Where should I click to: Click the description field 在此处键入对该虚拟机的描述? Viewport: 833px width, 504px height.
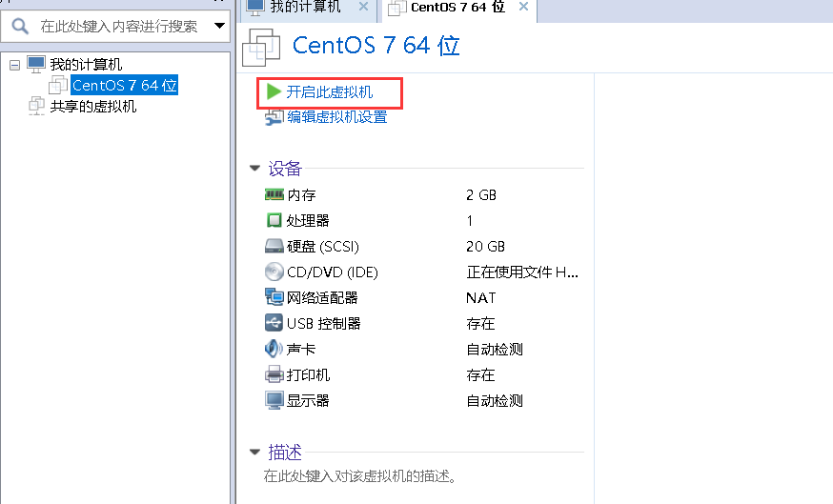[360, 475]
